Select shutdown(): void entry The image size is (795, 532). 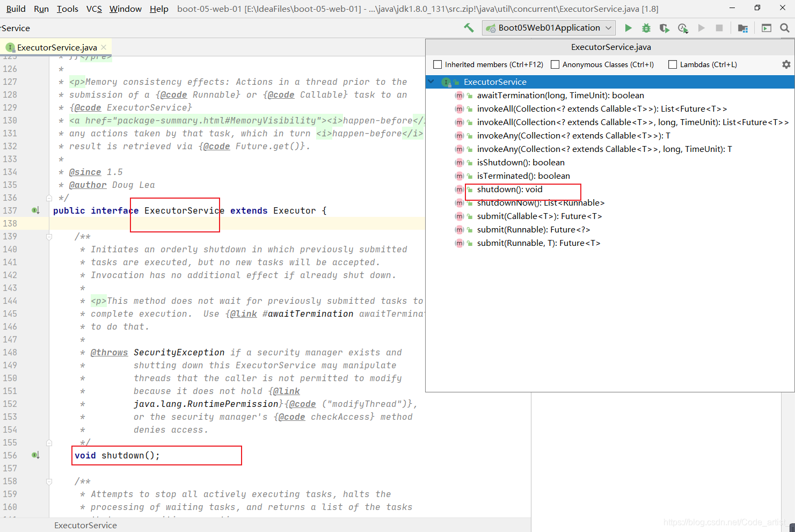tap(509, 190)
